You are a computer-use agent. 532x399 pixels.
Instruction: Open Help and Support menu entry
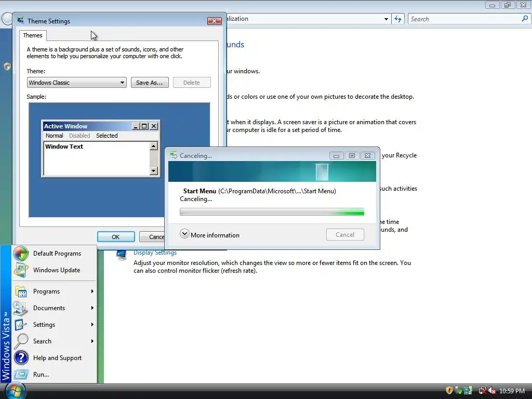click(54, 358)
